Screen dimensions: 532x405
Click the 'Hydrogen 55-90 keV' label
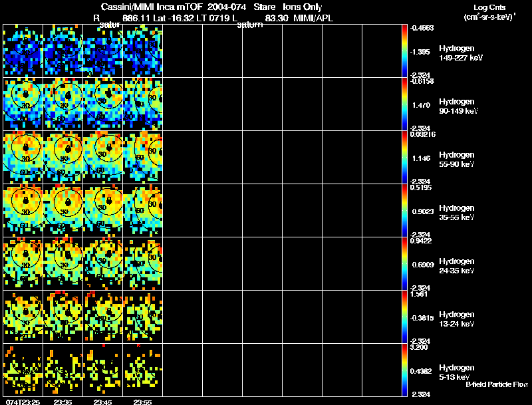tap(457, 160)
